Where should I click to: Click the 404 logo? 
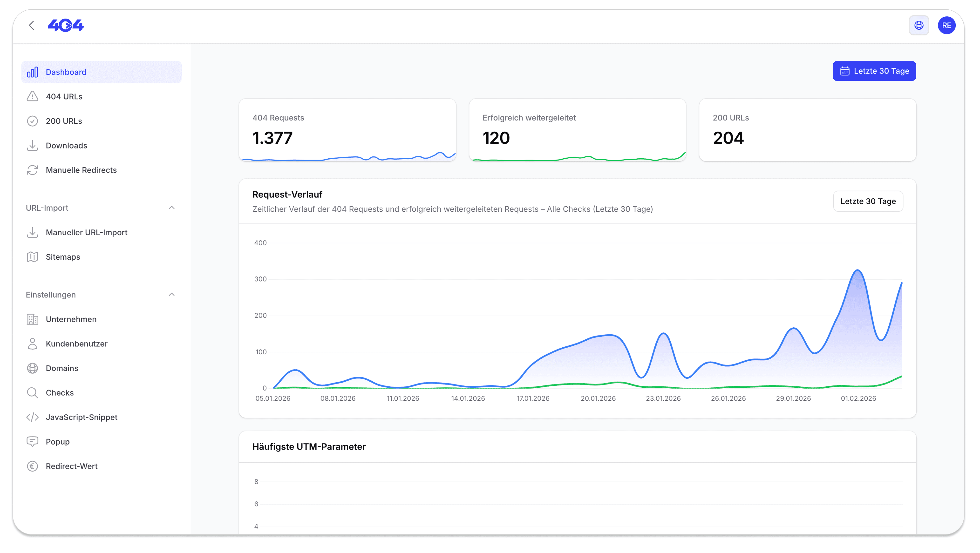pos(66,26)
